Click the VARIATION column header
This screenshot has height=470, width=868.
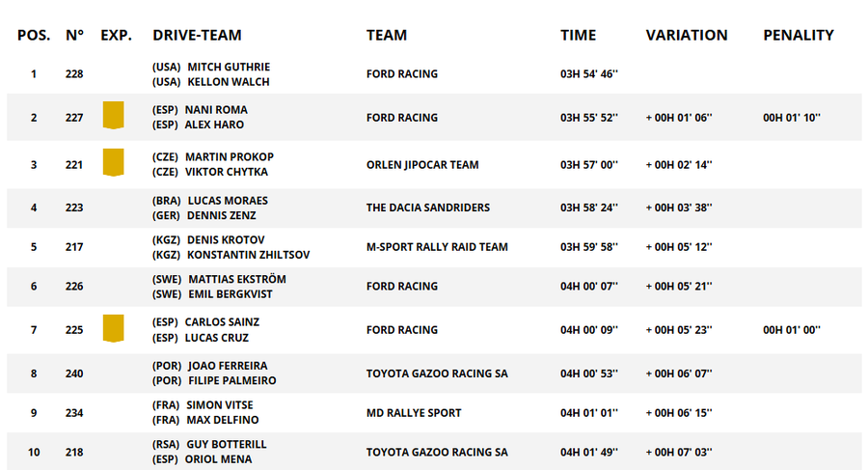[x=686, y=35]
